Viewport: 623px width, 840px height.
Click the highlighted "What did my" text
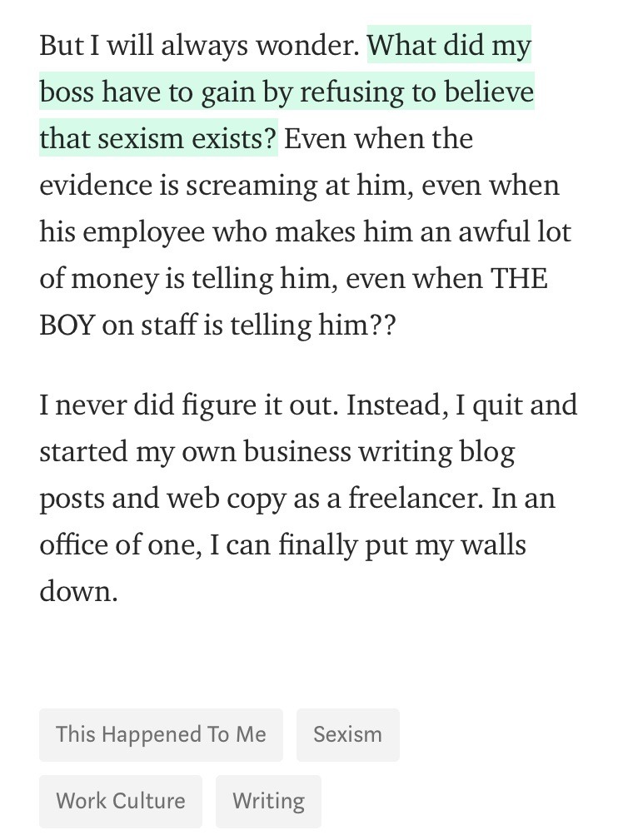449,45
